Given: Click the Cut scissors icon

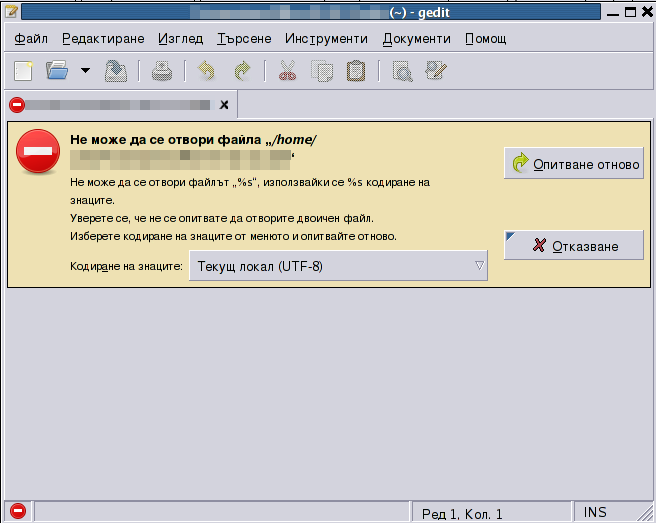Looking at the screenshot, I should click(x=288, y=71).
